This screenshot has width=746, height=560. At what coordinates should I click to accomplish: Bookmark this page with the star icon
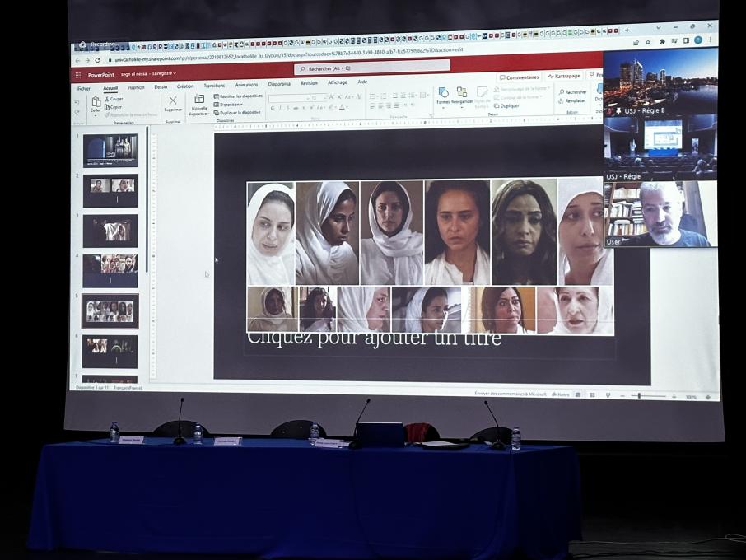648,42
